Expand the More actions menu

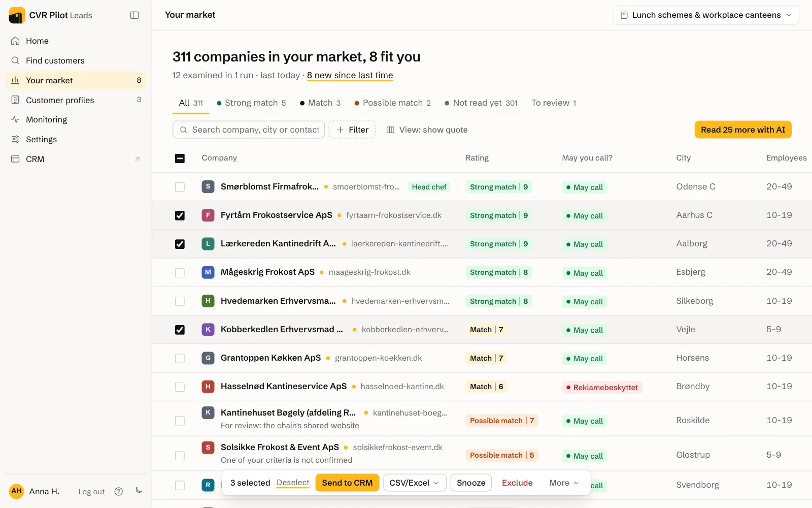pyautogui.click(x=564, y=483)
